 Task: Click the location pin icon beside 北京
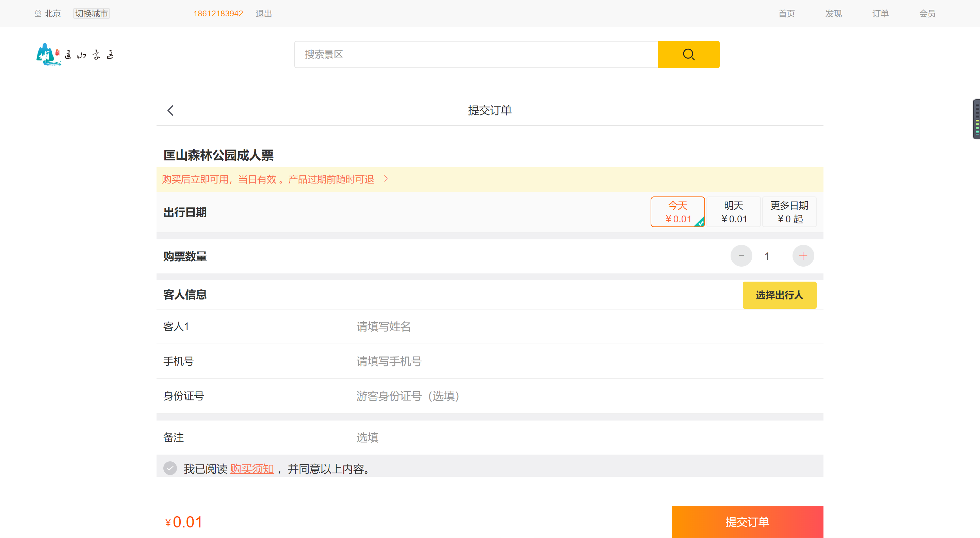pos(38,13)
